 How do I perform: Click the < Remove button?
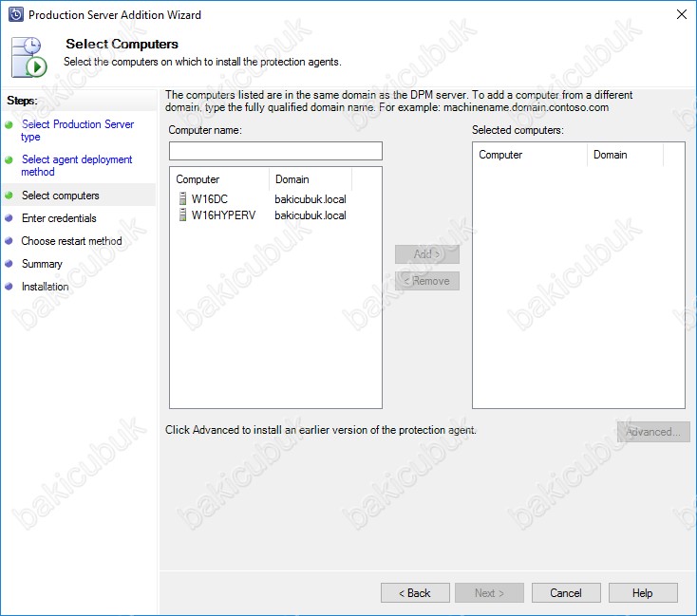pos(427,281)
